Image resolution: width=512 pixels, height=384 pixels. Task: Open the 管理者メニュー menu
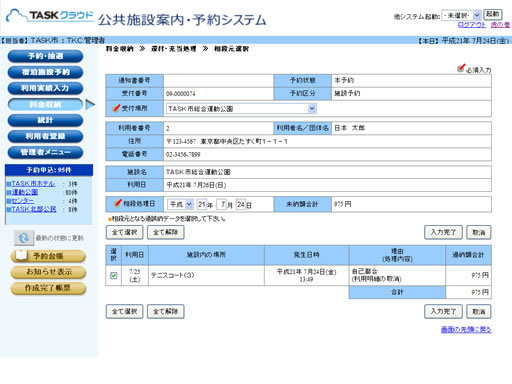click(x=45, y=152)
